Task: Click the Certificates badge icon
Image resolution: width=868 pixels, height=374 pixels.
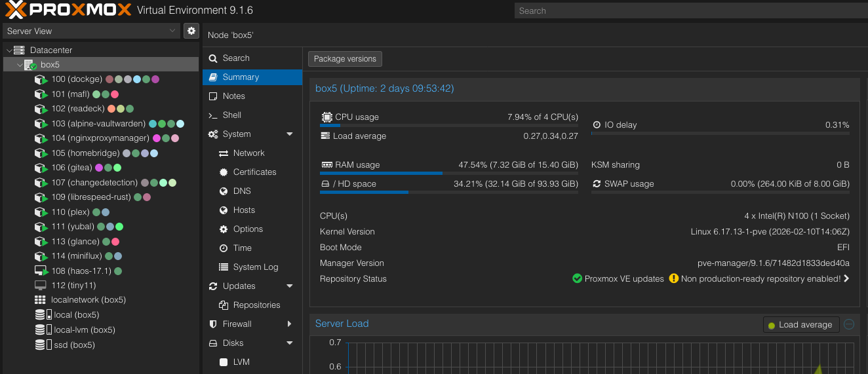Action: coord(223,172)
